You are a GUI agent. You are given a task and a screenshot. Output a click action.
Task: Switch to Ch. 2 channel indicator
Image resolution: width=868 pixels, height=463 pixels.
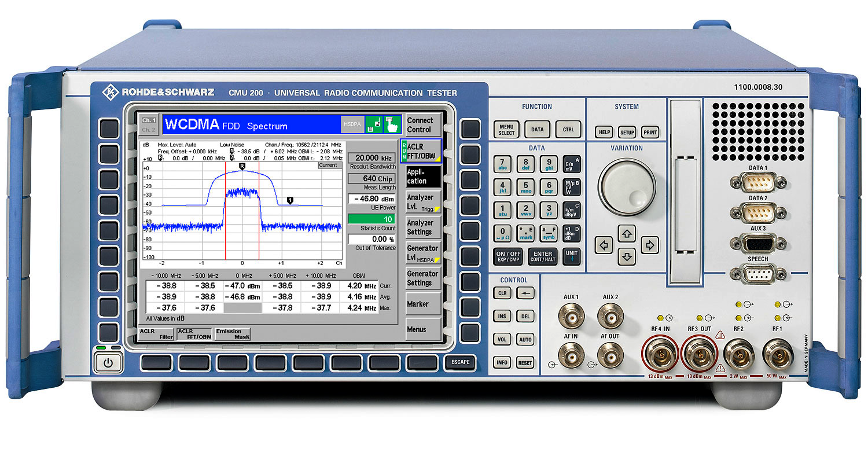(x=149, y=130)
